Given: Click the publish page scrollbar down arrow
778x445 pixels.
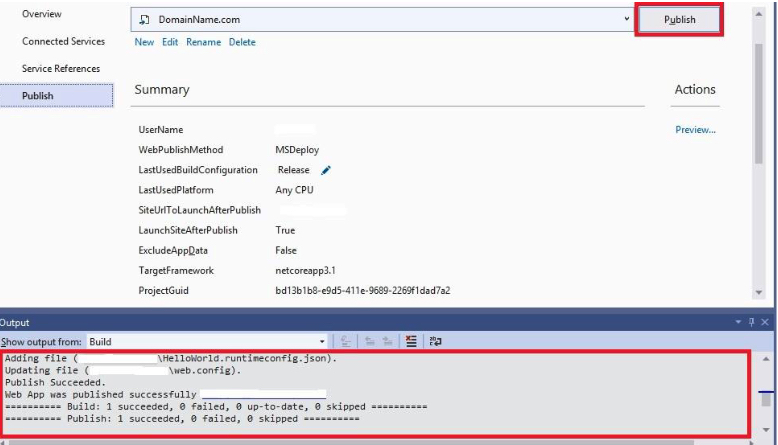Looking at the screenshot, I should coord(759,292).
